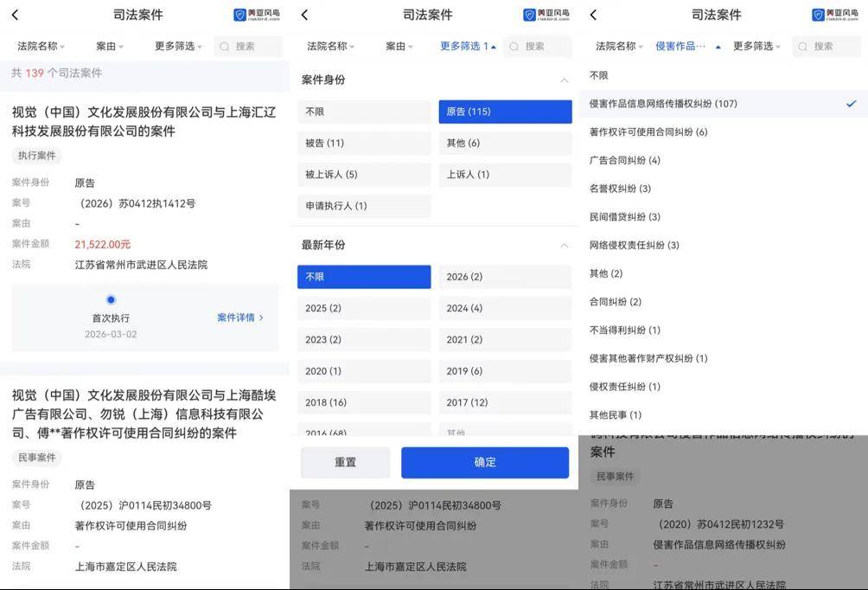
Task: Click the amount 21,522.00元
Action: coord(102,244)
